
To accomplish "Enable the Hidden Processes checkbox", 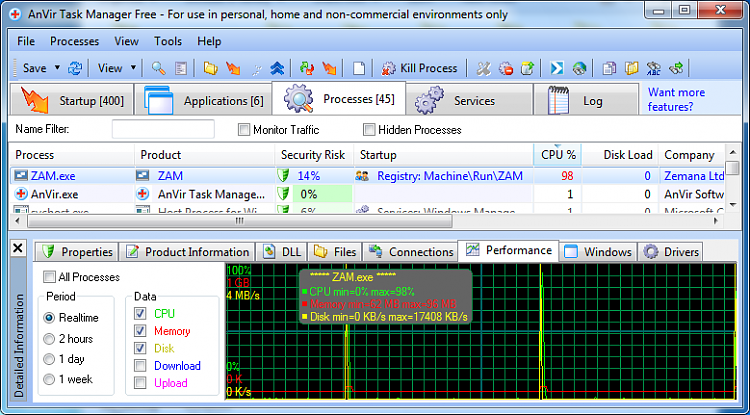I will coord(369,130).
